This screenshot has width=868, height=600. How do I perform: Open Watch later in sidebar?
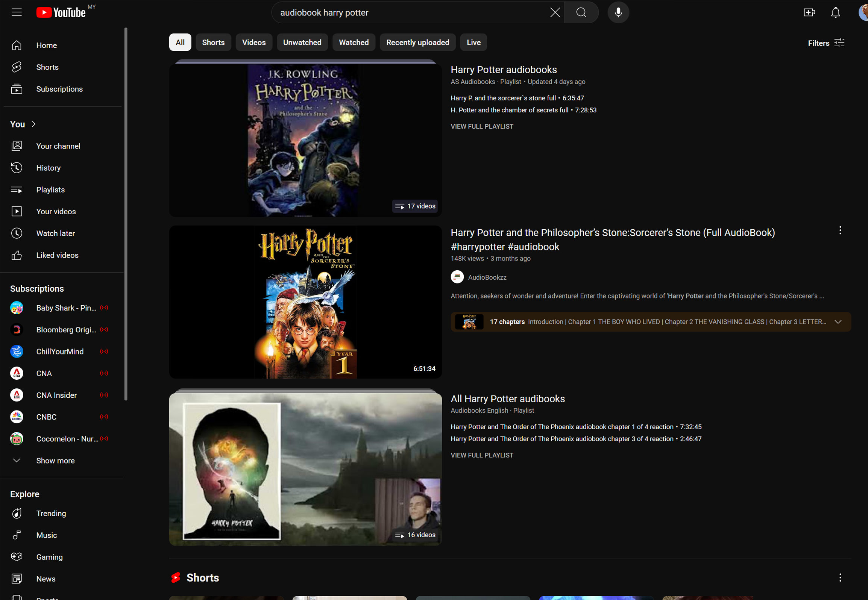pyautogui.click(x=55, y=233)
